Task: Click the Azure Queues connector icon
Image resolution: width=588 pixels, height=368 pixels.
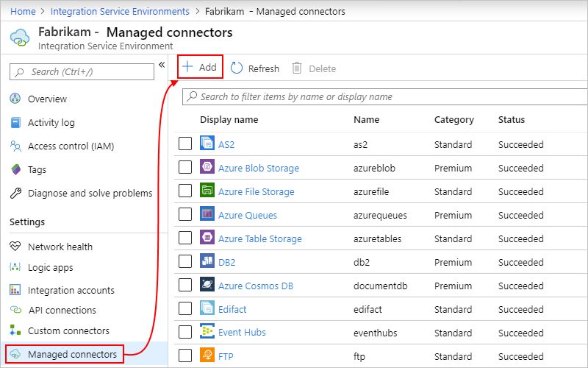Action: pyautogui.click(x=207, y=215)
